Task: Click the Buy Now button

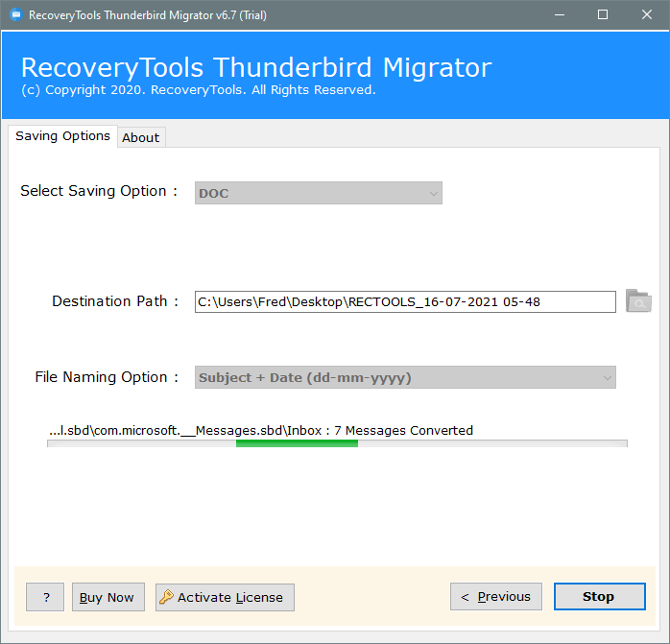Action: tap(108, 597)
